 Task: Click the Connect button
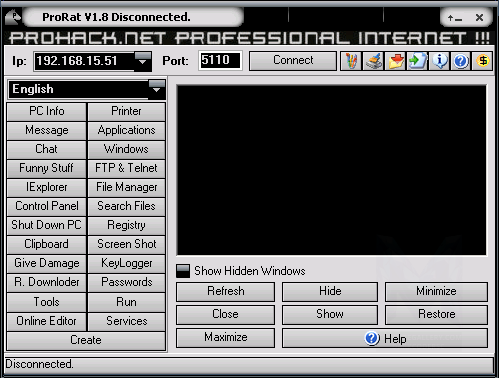(293, 61)
